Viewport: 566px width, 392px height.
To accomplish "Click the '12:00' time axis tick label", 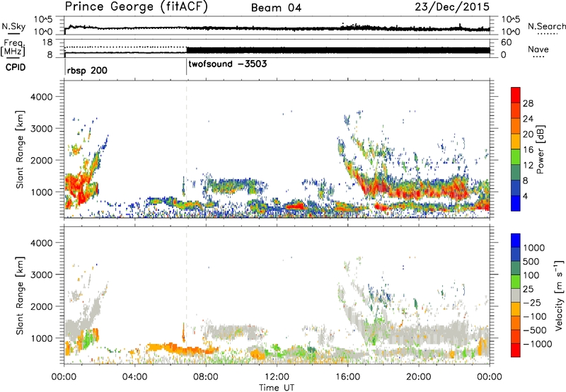I will [277, 377].
